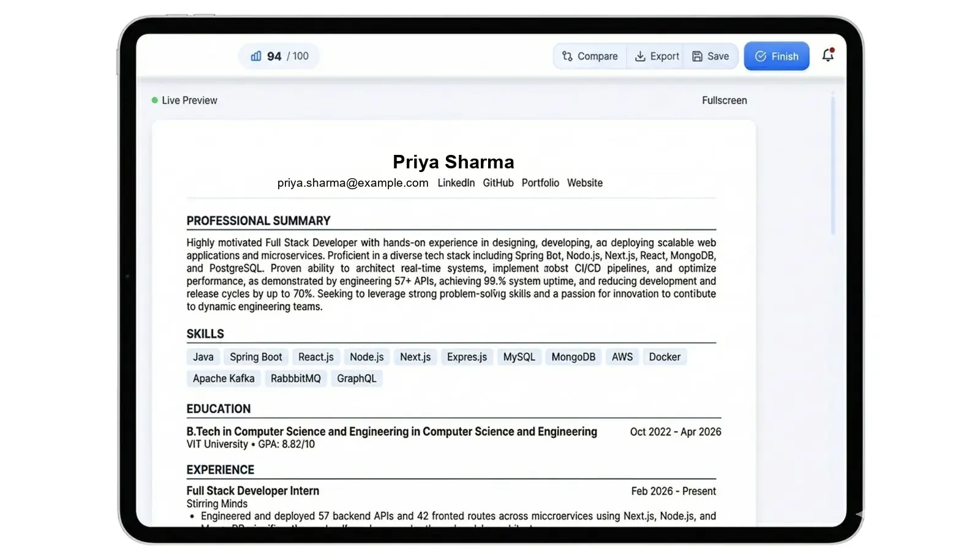Open Fullscreen preview
The image size is (980, 551).
(x=724, y=100)
